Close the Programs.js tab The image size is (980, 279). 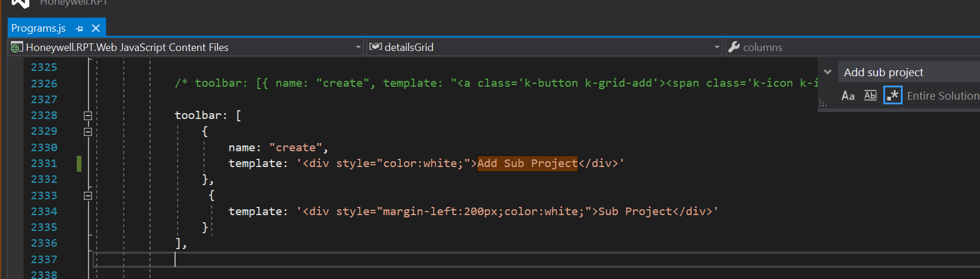96,28
